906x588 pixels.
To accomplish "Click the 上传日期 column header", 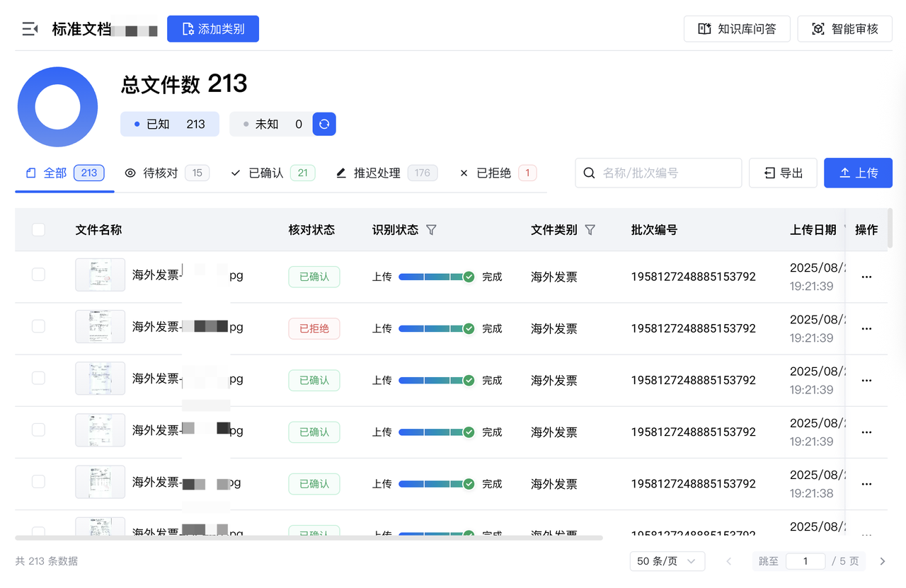I will pyautogui.click(x=813, y=230).
